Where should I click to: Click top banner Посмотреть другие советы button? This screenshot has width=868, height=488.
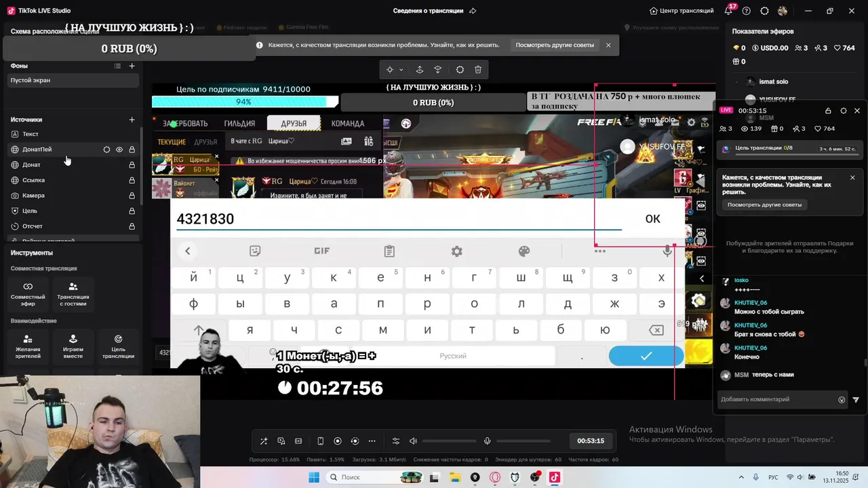[x=555, y=45]
